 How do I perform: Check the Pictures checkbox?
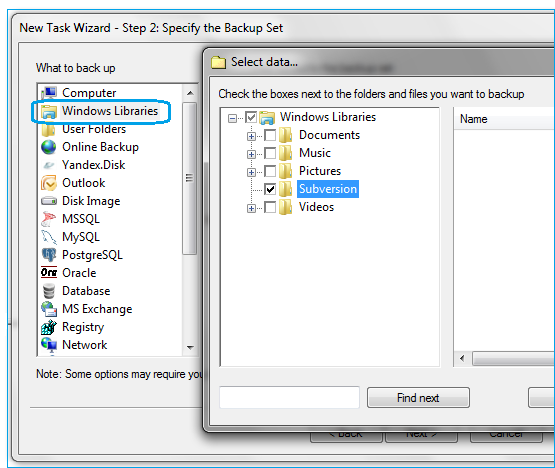pos(270,171)
